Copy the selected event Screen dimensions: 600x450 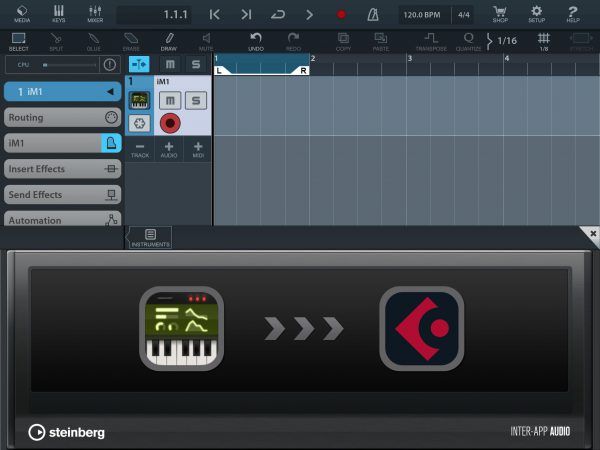[x=343, y=42]
